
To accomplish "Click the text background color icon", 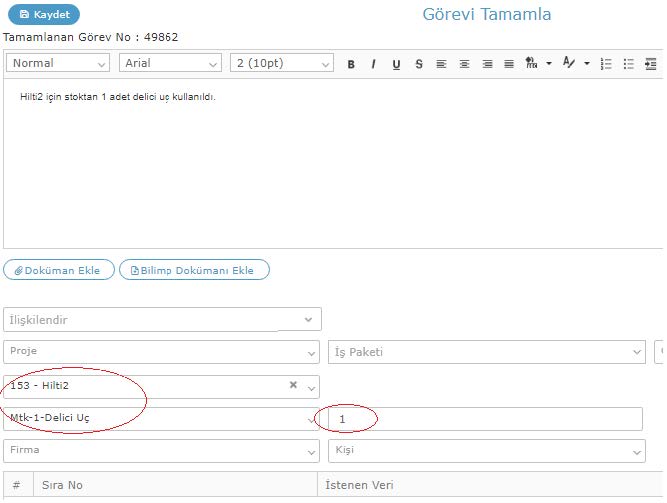I will pyautogui.click(x=531, y=63).
